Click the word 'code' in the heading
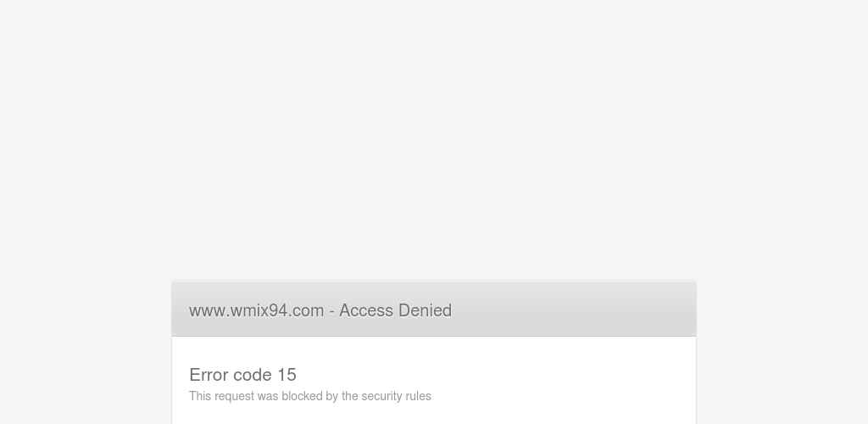Viewport: 868px width, 424px height. point(253,375)
